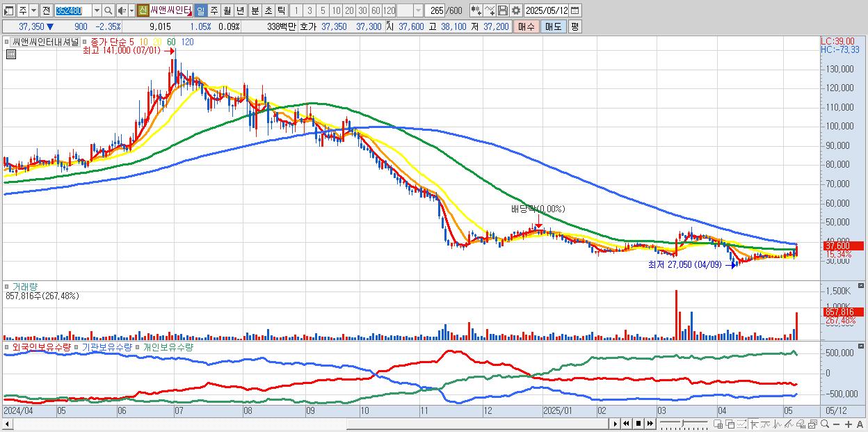This screenshot has width=868, height=432.
Task: Close the investor holdings panel with X icon
Action: [862, 346]
